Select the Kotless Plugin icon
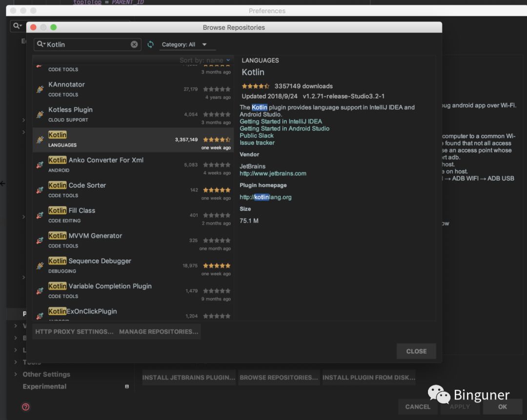The height and width of the screenshot is (420, 527). coord(40,115)
